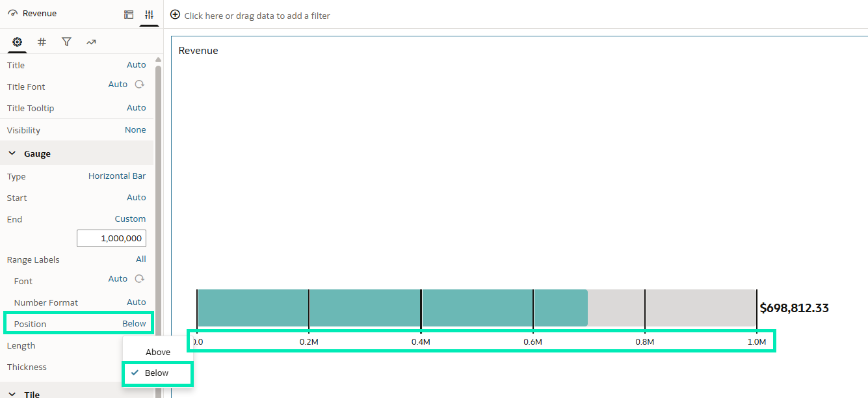
Task: Open the Analytics trend-line tab
Action: [x=91, y=42]
